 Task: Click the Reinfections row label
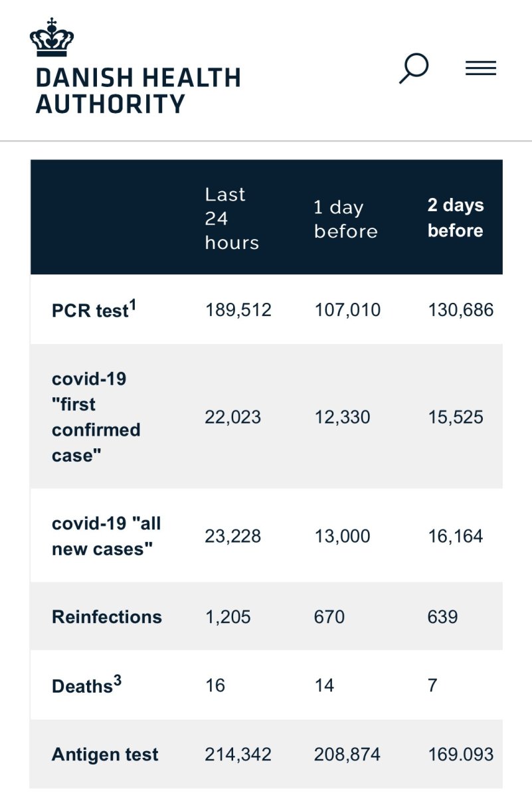(x=107, y=616)
